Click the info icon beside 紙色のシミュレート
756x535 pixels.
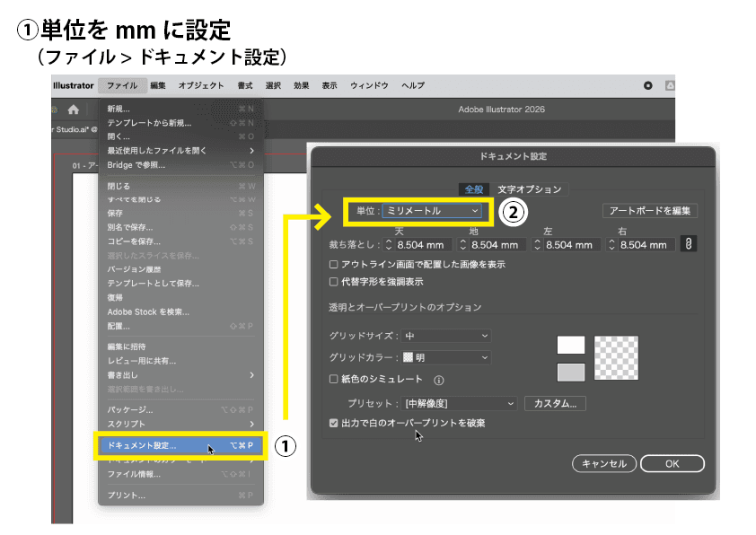439,381
